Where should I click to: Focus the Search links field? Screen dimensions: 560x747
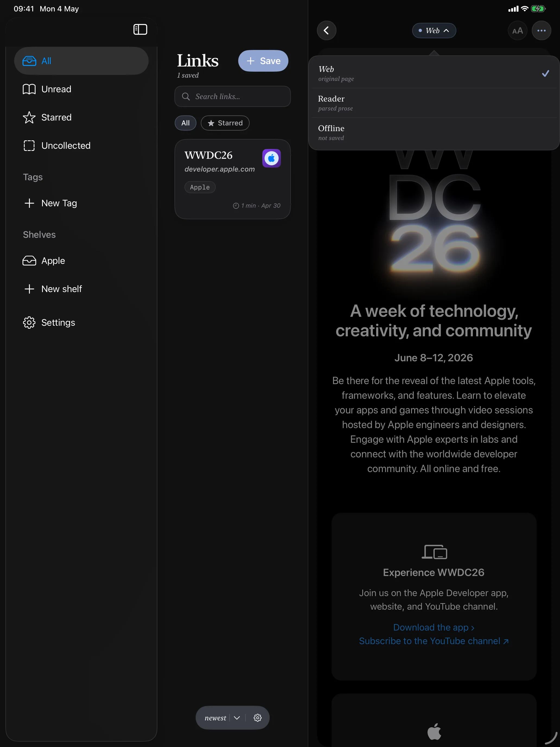pos(233,97)
